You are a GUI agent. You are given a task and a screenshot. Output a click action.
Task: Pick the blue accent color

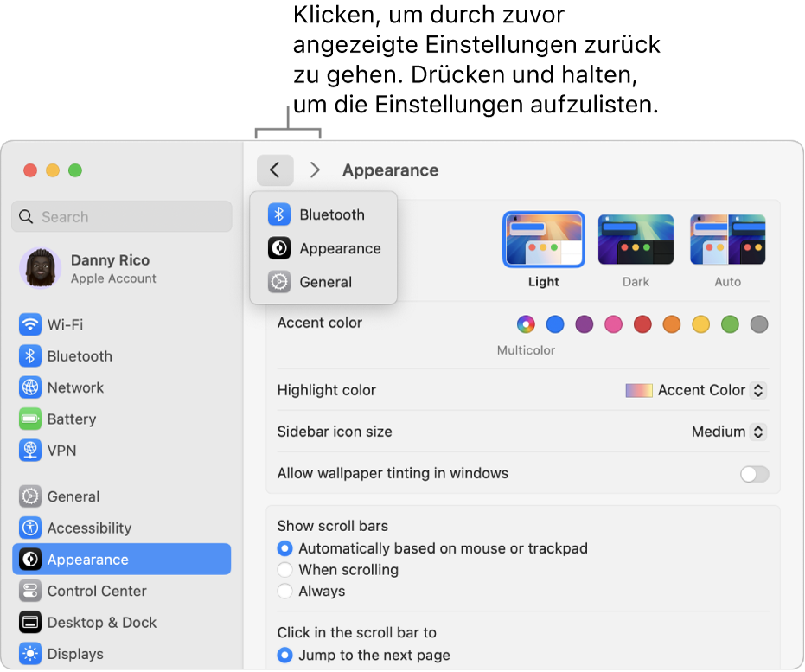(x=555, y=324)
